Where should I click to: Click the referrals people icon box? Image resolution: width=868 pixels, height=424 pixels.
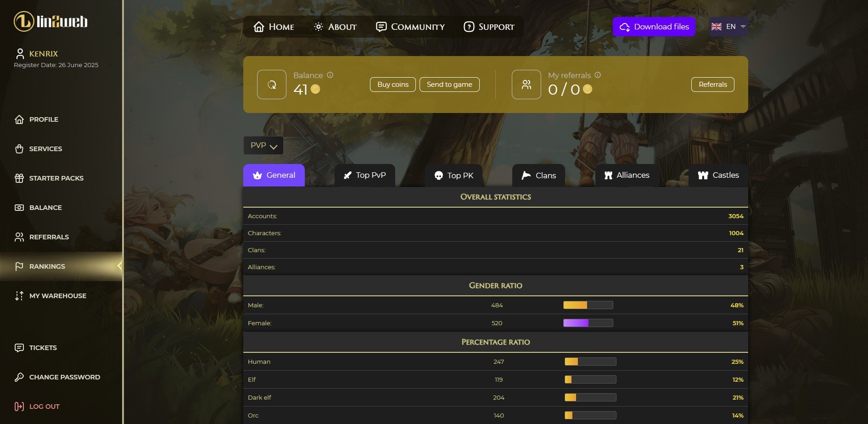tap(526, 85)
